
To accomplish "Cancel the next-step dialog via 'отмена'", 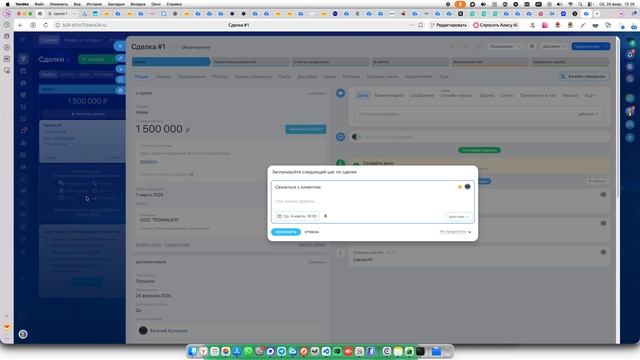I will click(x=311, y=232).
